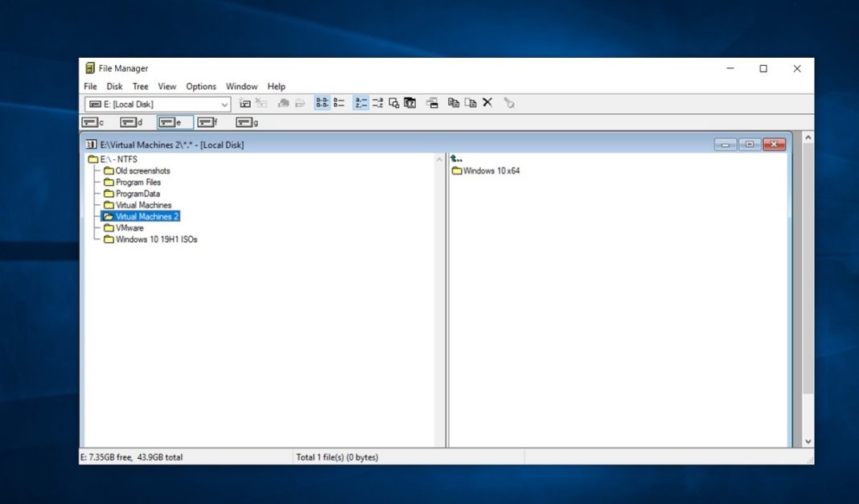Delete selection with the X toolbar icon
This screenshot has width=859, height=504.
[487, 103]
